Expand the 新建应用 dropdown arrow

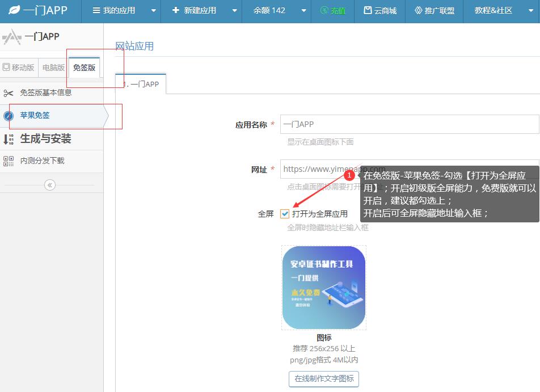tap(234, 11)
